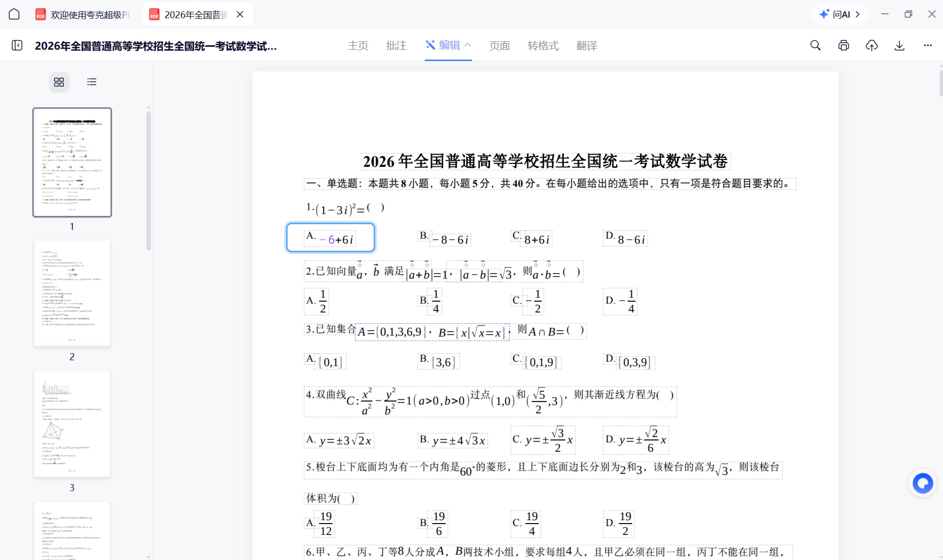Click question 3 option B. {3,6}
Image resolution: width=943 pixels, height=560 pixels.
[439, 361]
